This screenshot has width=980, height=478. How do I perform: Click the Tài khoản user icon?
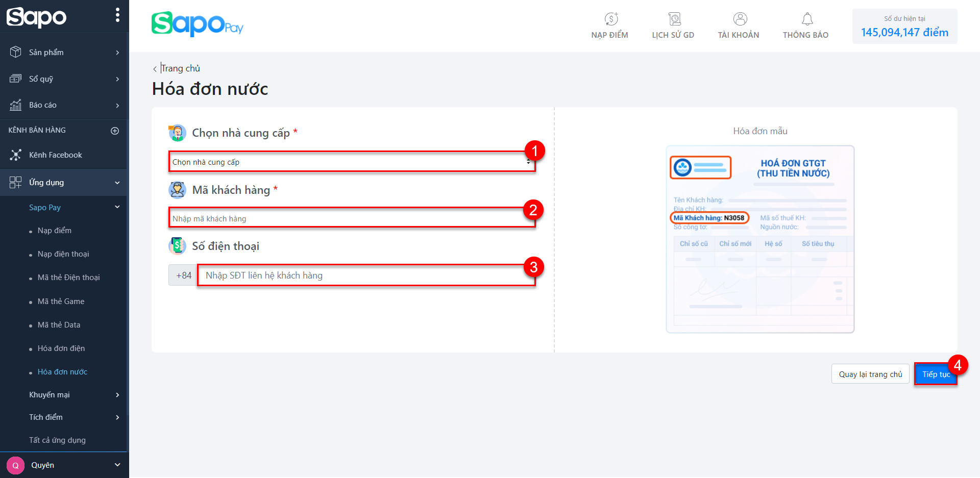pos(740,19)
